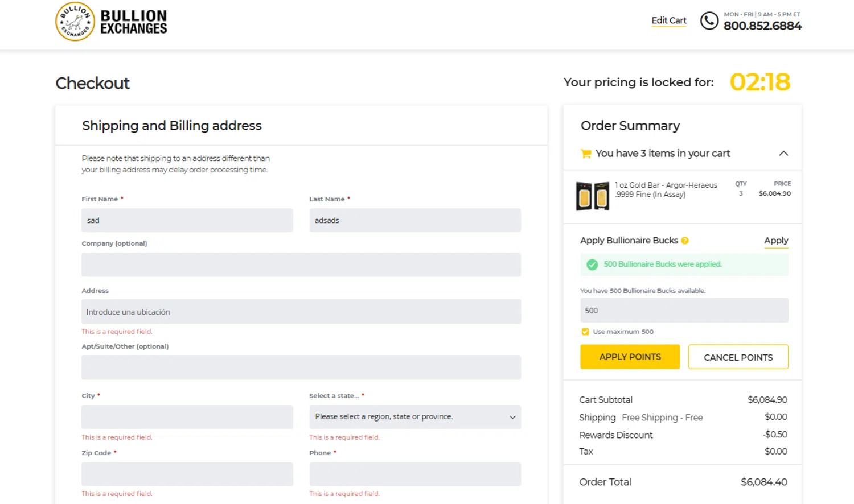This screenshot has height=504, width=854.
Task: Click the required-field error under Phone
Action: tap(344, 494)
